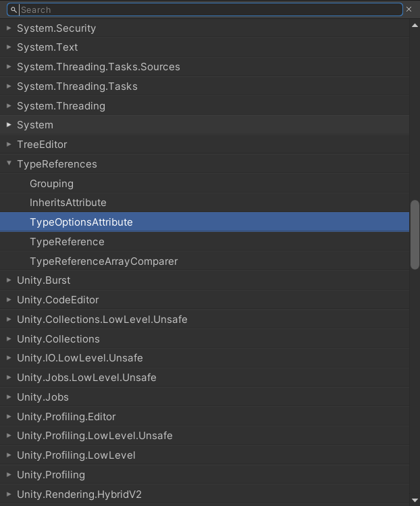This screenshot has height=506, width=420.
Task: Click the Unity.Jobs label
Action: coord(43,397)
